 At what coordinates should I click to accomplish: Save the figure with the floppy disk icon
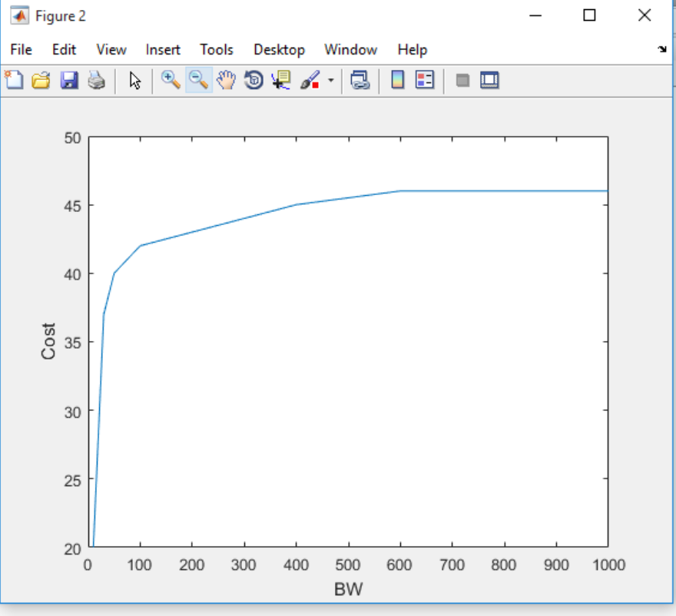coord(69,80)
